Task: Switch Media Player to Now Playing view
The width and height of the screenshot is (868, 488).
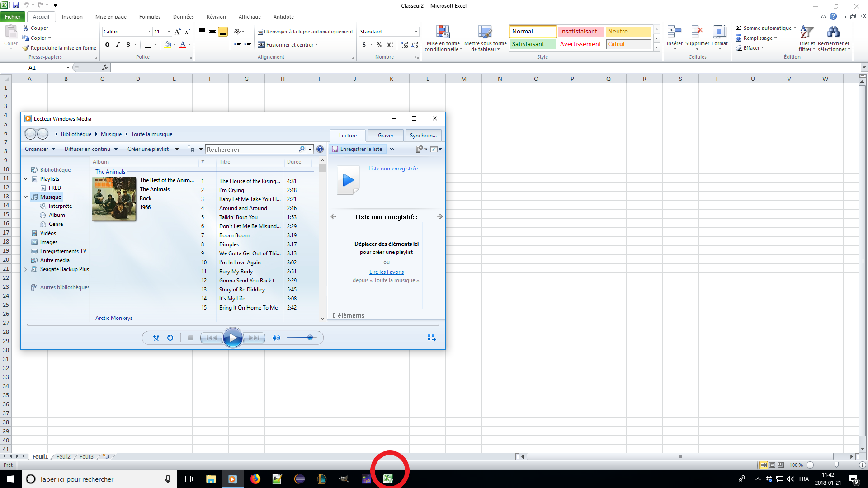Action: [431, 338]
